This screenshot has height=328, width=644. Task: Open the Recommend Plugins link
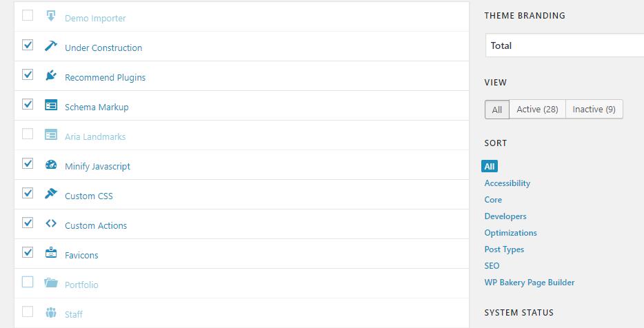105,78
